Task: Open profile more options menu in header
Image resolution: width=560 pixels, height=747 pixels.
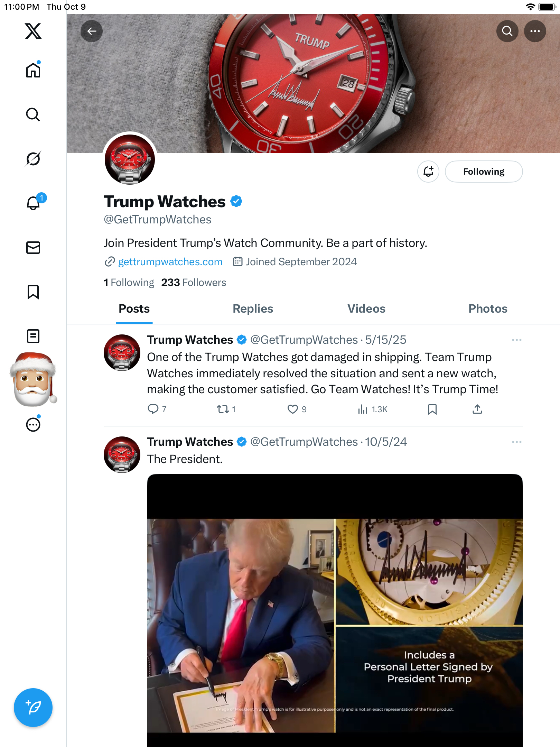Action: tap(535, 31)
